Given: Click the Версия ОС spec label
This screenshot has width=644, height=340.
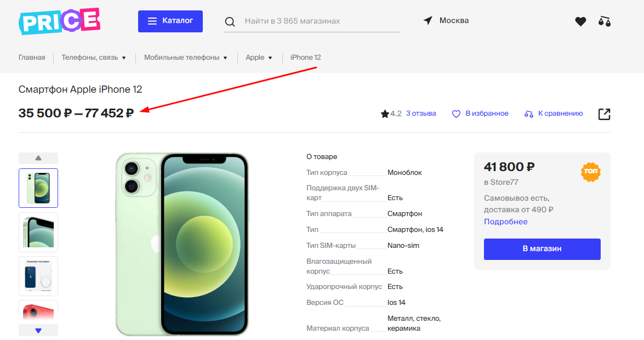Looking at the screenshot, I should 325,303.
